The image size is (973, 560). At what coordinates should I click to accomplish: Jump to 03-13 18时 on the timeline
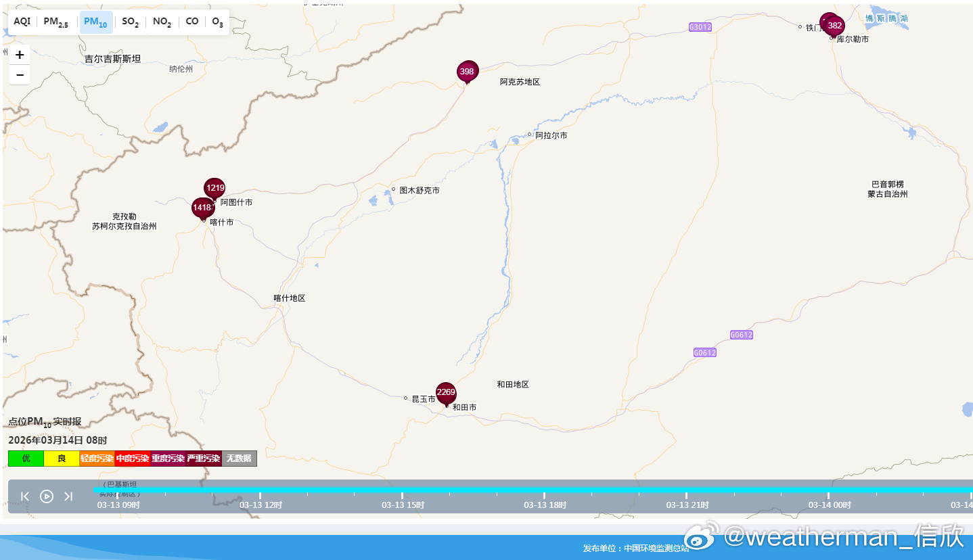[545, 505]
